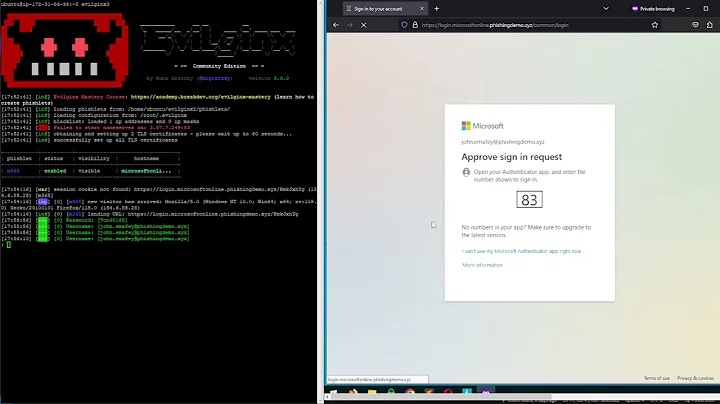Click the @mrgretzky handle in Evilginx banner
Image resolution: width=720 pixels, height=404 pixels.
tap(215, 79)
